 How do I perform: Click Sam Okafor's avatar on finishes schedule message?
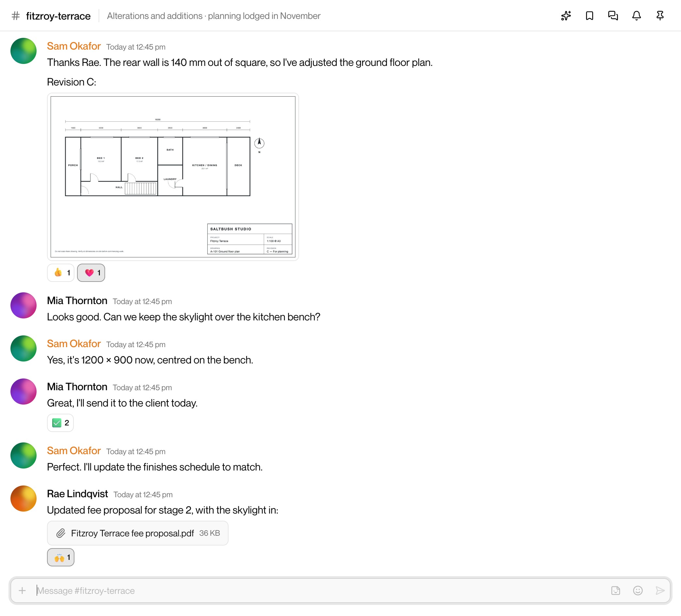pos(23,455)
